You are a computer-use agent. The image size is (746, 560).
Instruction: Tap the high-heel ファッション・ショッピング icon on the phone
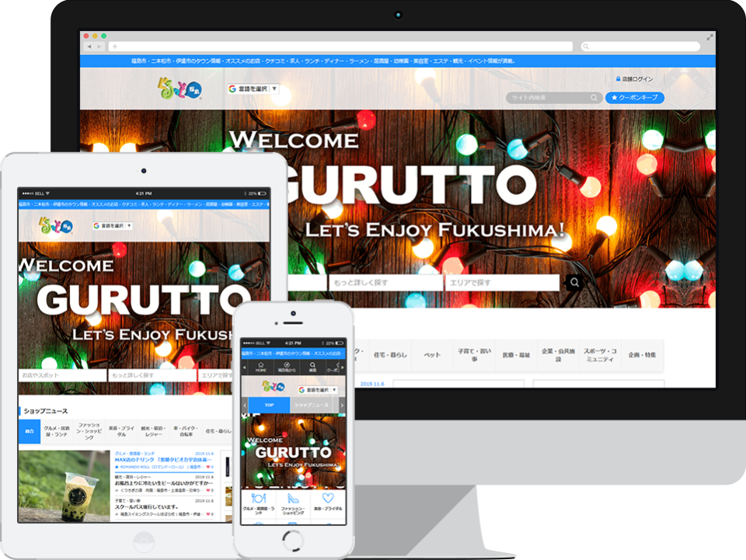(x=293, y=498)
